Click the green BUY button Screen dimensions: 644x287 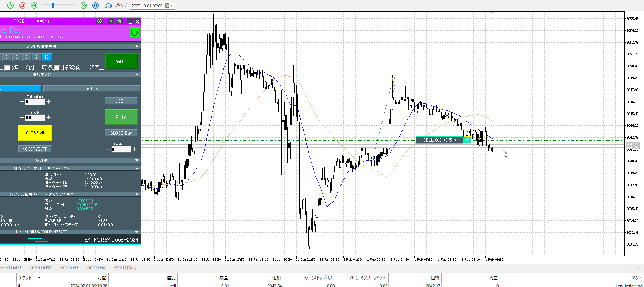coord(121,117)
